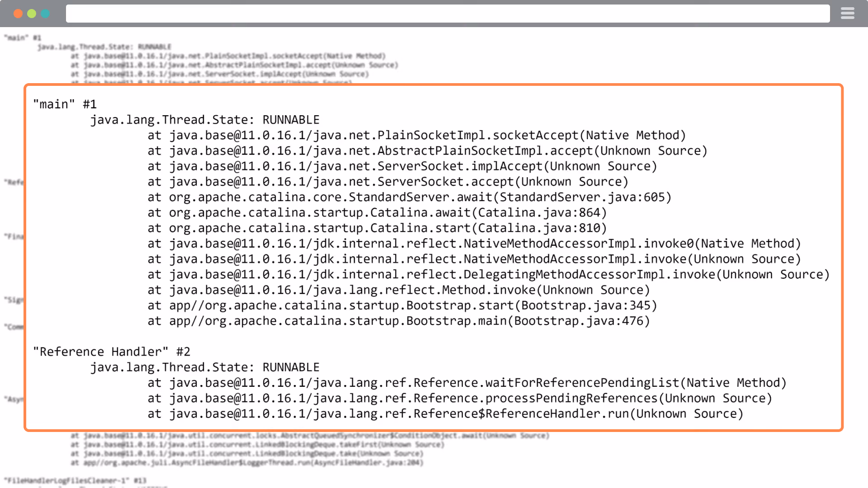Click the DelegatingMethodAccessorImpl.invoke line
Image resolution: width=868 pixels, height=488 pixels.
pyautogui.click(x=489, y=275)
